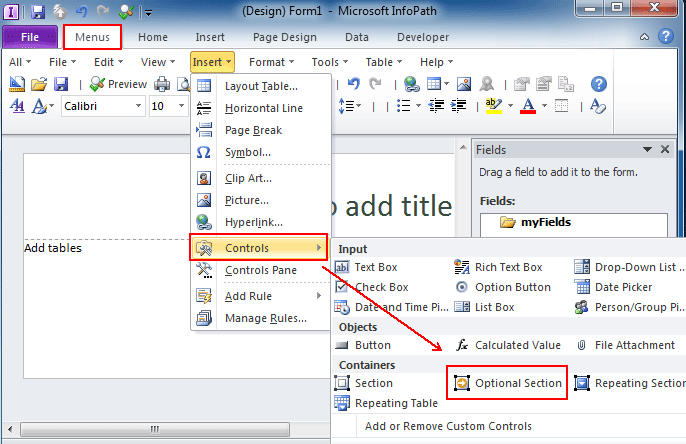
Task: Choose Hyperlink menu entry
Action: 261,222
